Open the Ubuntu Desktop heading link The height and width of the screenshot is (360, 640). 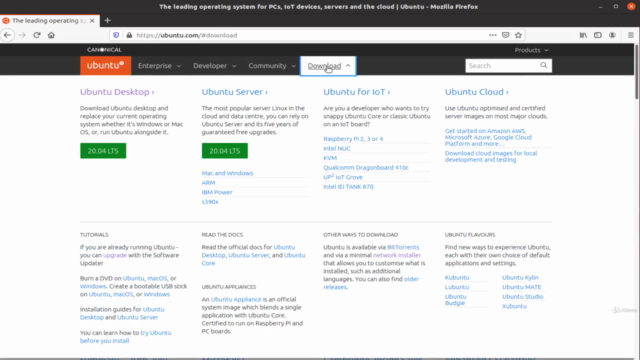point(117,92)
